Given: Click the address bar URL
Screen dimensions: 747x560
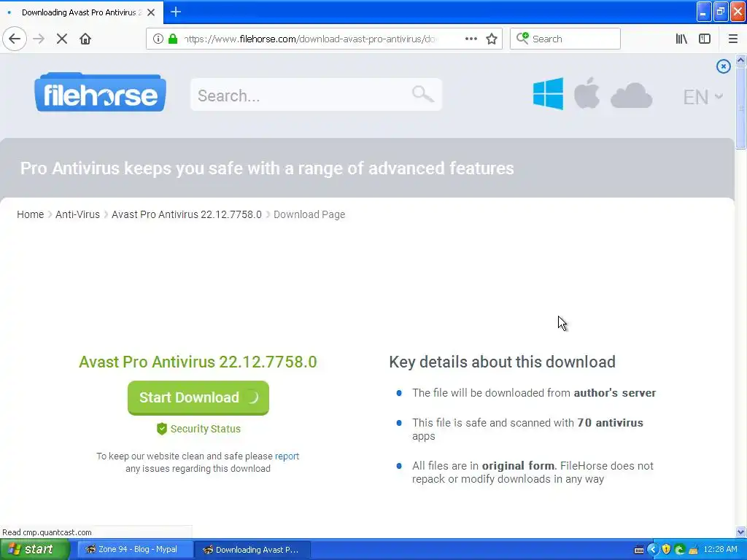Looking at the screenshot, I should [x=309, y=39].
